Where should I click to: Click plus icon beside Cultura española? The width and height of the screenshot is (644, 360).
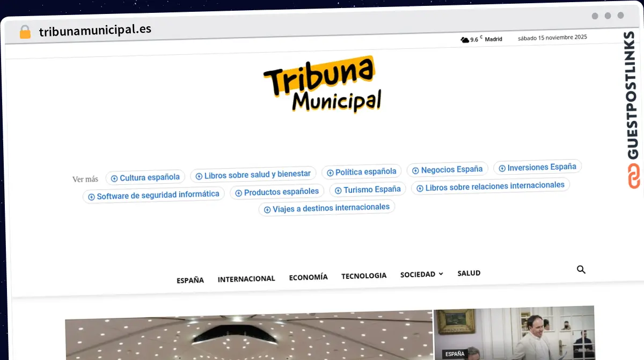tap(114, 178)
